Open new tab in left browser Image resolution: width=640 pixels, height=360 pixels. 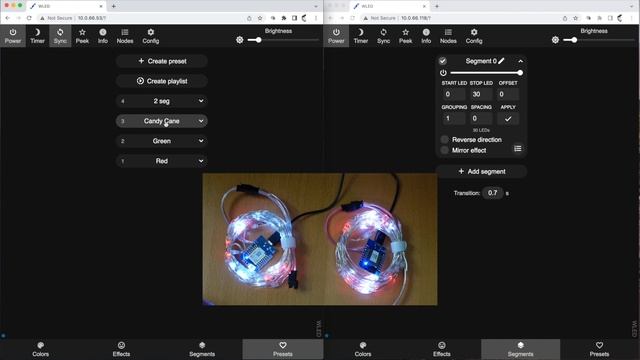(113, 6)
